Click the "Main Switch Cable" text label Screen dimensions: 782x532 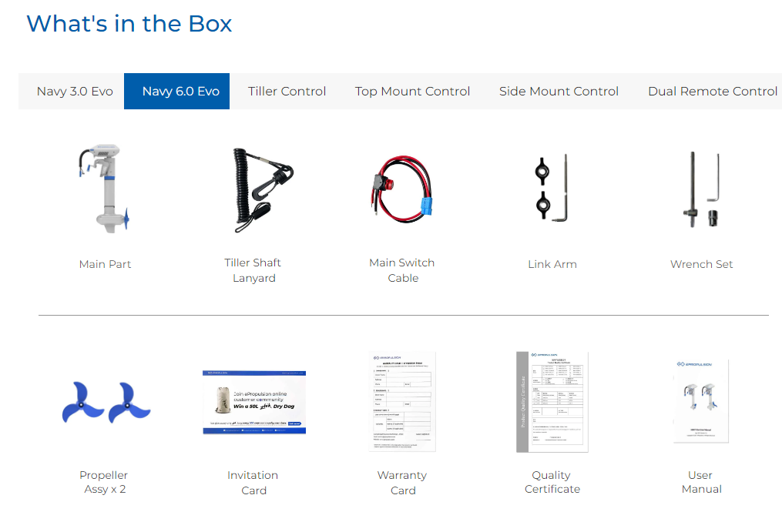pyautogui.click(x=402, y=270)
